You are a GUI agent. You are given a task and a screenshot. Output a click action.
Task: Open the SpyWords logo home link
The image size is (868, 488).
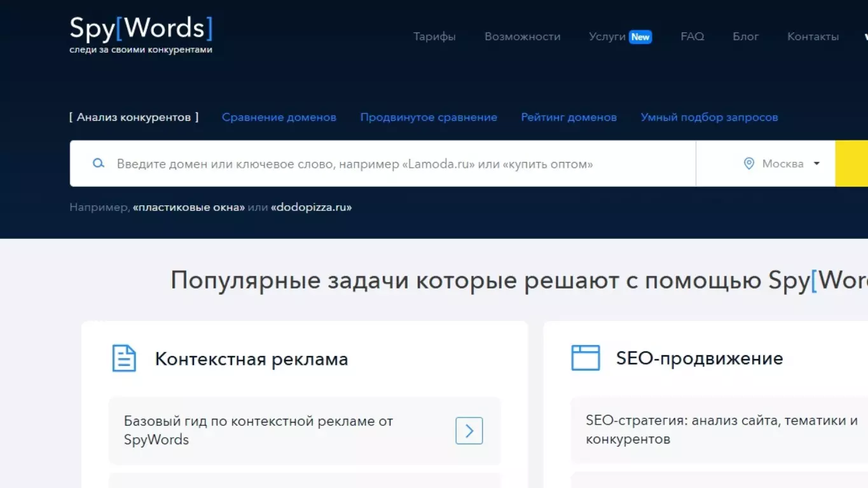(141, 34)
